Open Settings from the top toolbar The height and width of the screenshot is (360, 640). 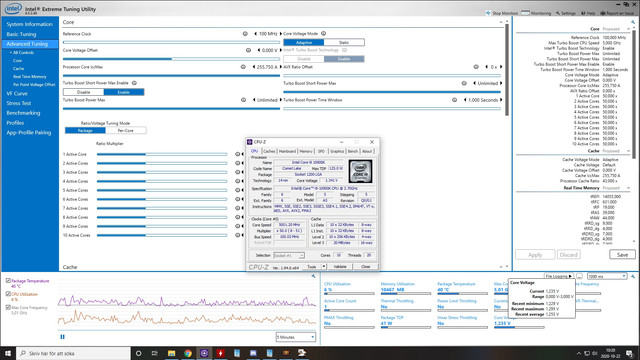click(566, 13)
